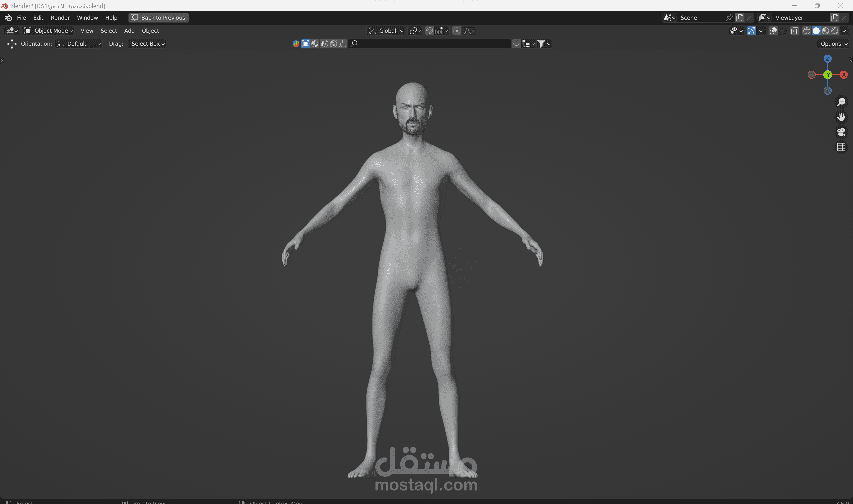The width and height of the screenshot is (853, 504).
Task: Select rendered viewport shading mode
Action: coord(835,31)
